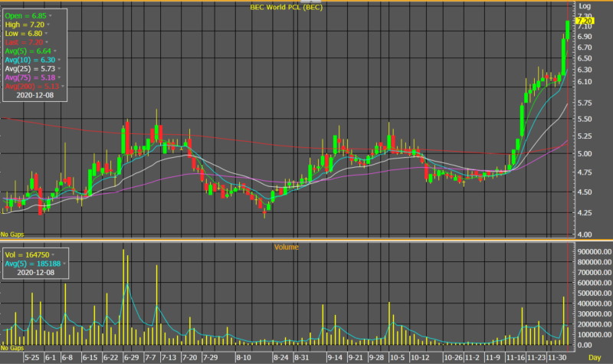The image size is (613, 364).
Task: Click the 7-29 date axis label
Action: point(210,357)
